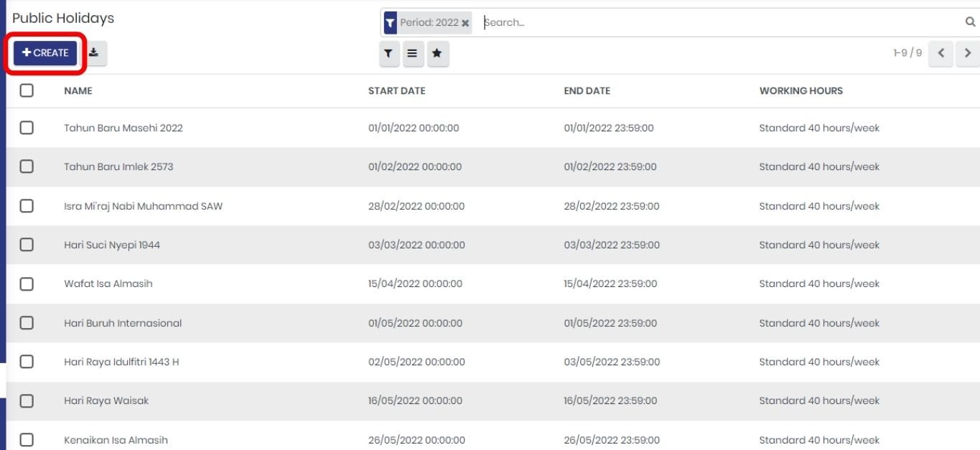Open Isra Mi'raj Nabi Muhammad SAW record
The width and height of the screenshot is (980, 450).
[144, 207]
